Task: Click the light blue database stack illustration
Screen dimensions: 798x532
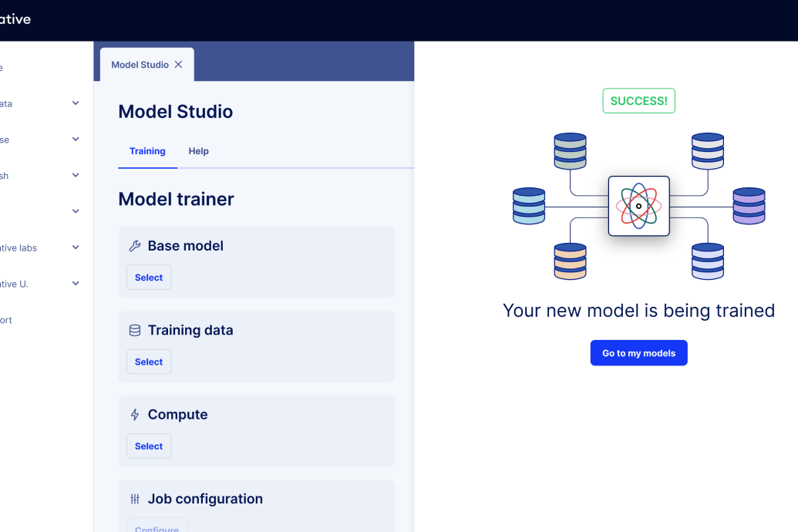Action: pyautogui.click(x=529, y=206)
